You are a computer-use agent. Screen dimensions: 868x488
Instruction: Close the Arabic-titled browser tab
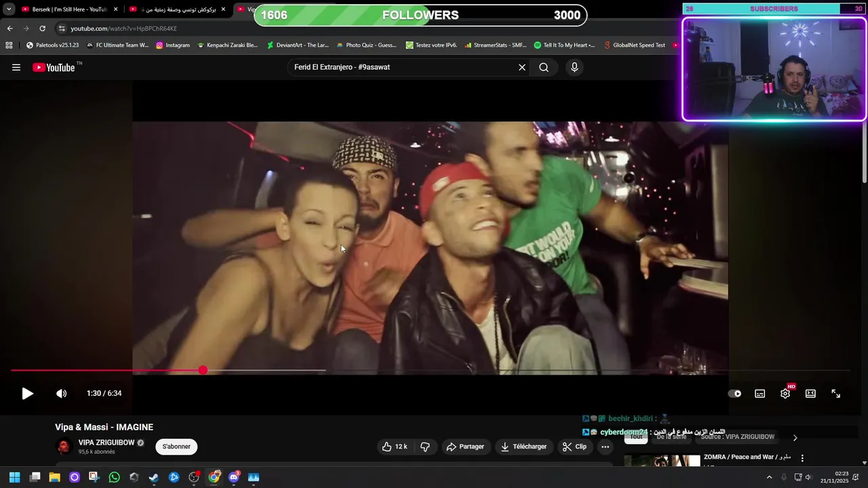[x=223, y=9]
